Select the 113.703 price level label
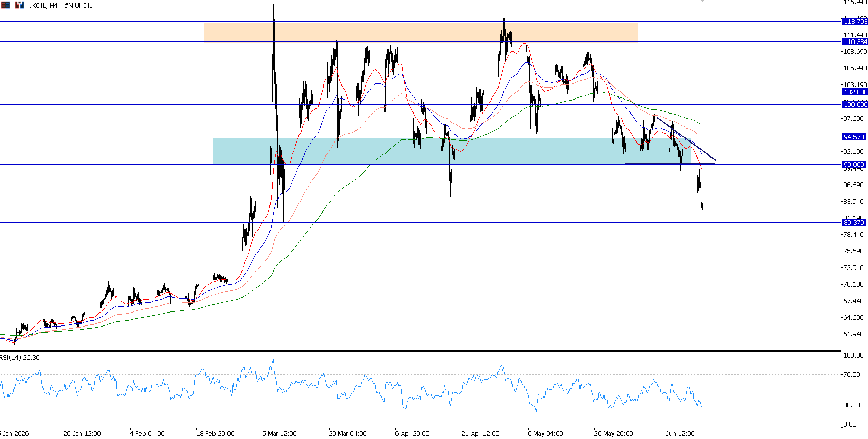This screenshot has height=439, width=868. (855, 21)
